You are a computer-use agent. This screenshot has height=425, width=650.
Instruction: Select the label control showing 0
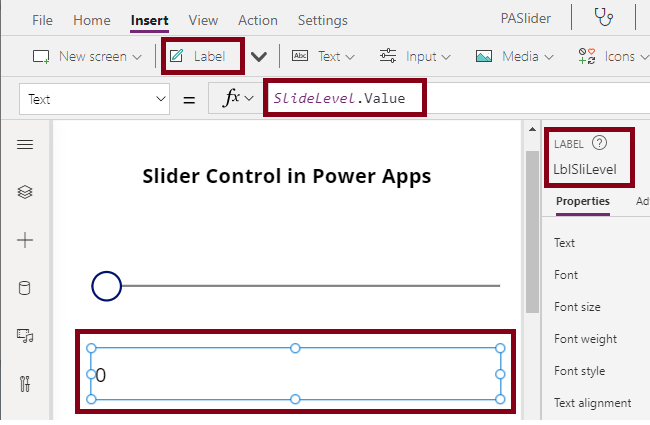(x=295, y=374)
